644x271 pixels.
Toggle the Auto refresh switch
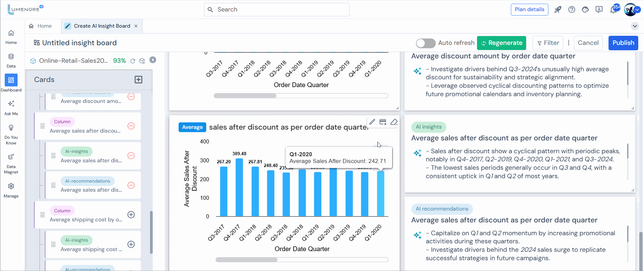[x=425, y=43]
